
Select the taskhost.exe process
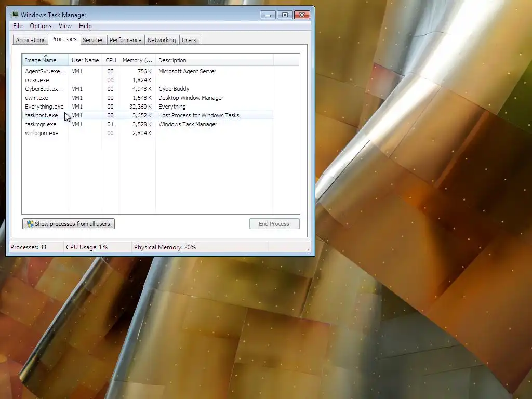pos(148,115)
